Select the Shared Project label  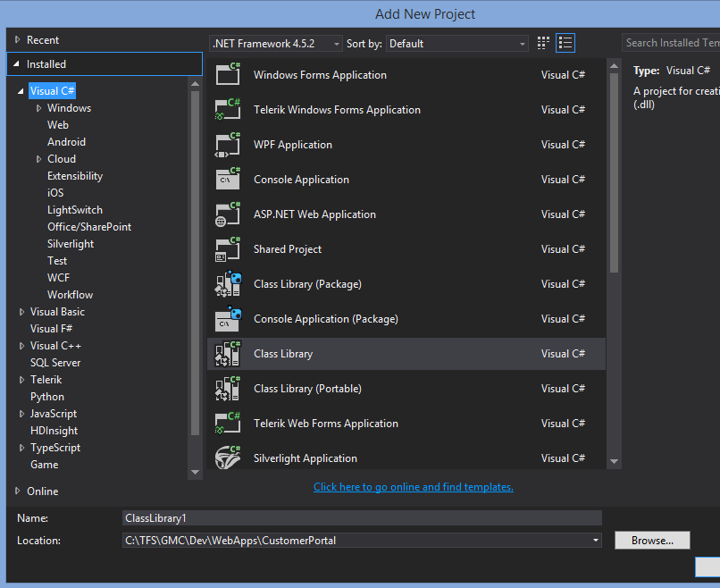click(x=288, y=249)
